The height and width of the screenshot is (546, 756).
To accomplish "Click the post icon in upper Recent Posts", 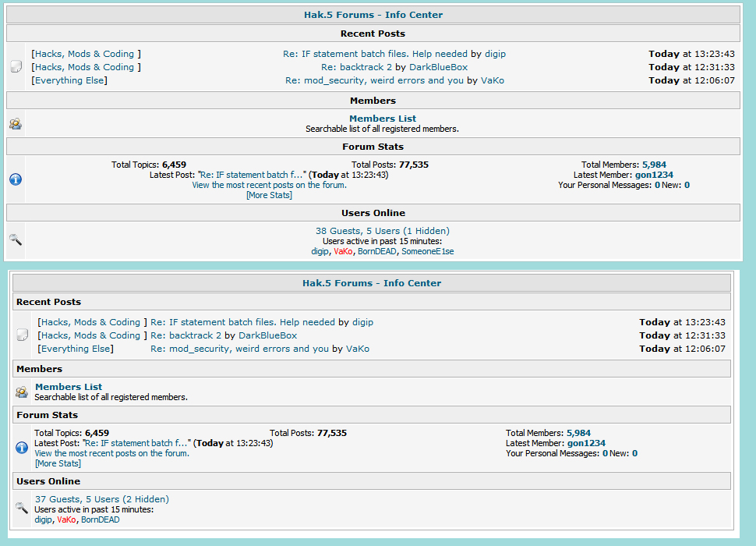I will click(16, 66).
